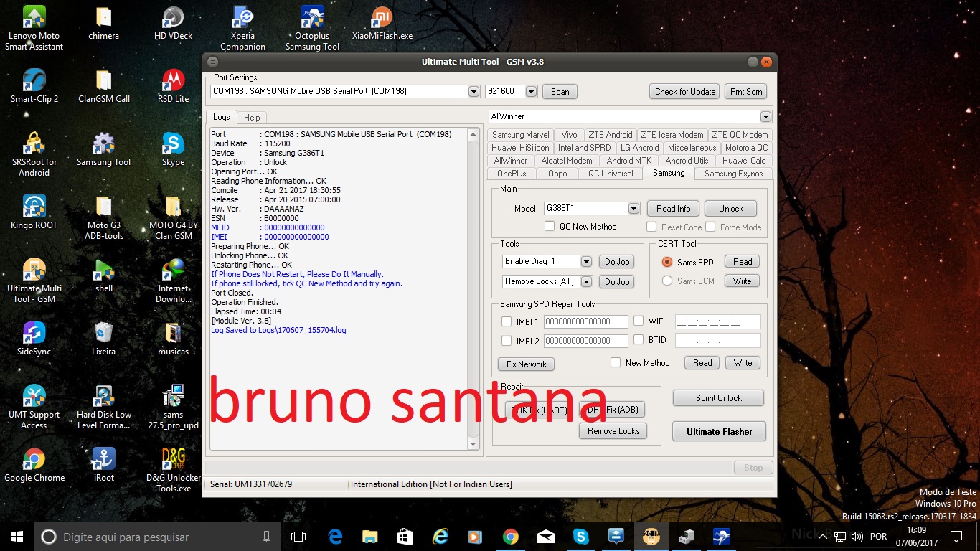
Task: Click the Sprint Unlock button
Action: tap(718, 398)
